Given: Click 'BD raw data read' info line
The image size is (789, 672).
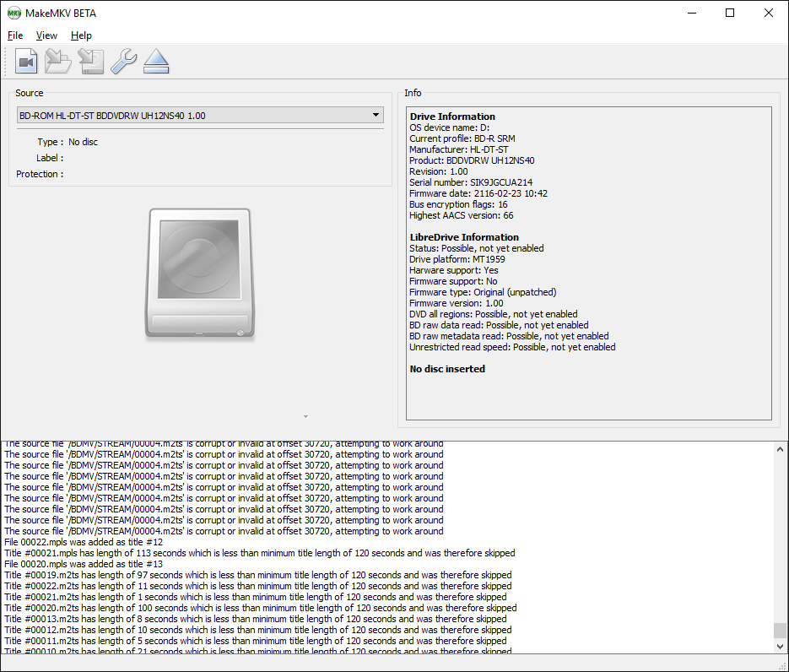Looking at the screenshot, I should 499,325.
